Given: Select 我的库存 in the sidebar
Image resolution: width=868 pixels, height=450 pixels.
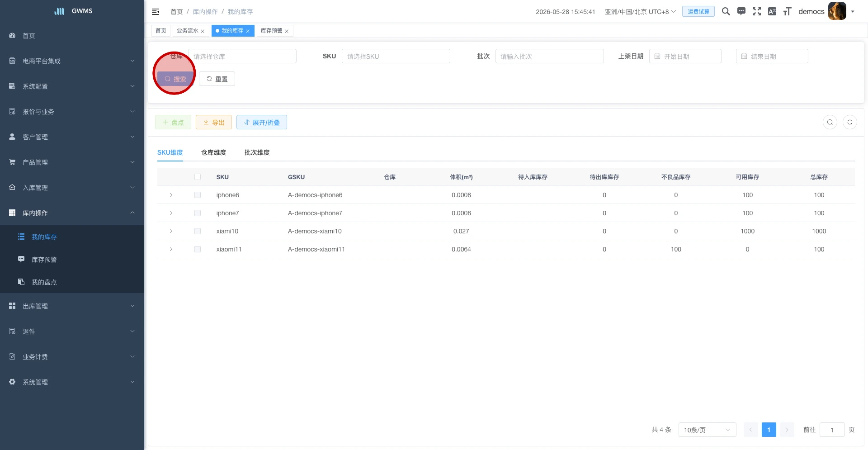Looking at the screenshot, I should tap(72, 237).
